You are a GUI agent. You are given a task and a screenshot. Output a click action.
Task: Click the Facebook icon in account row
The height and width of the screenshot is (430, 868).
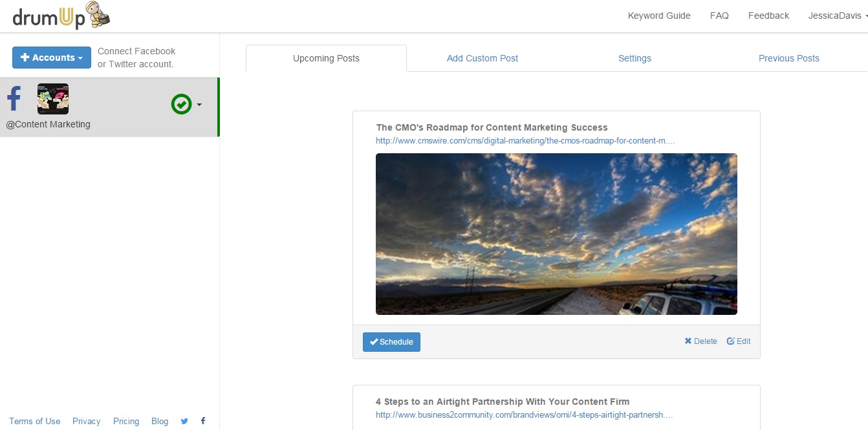click(14, 99)
